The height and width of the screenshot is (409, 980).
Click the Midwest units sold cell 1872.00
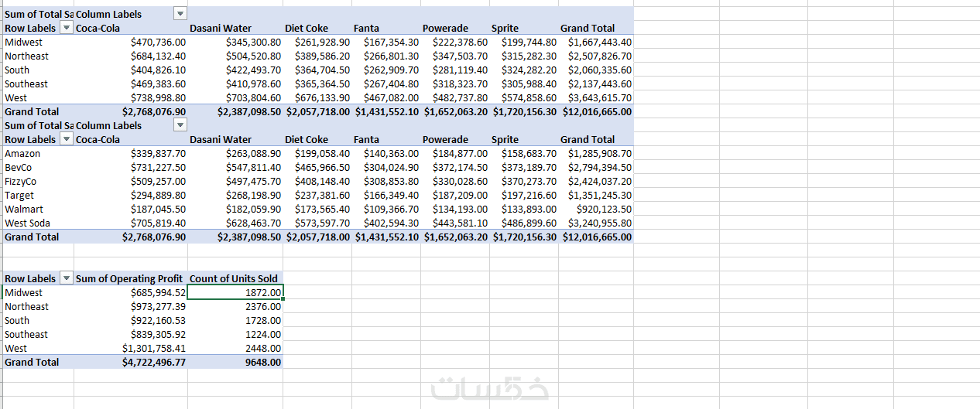[x=235, y=292]
